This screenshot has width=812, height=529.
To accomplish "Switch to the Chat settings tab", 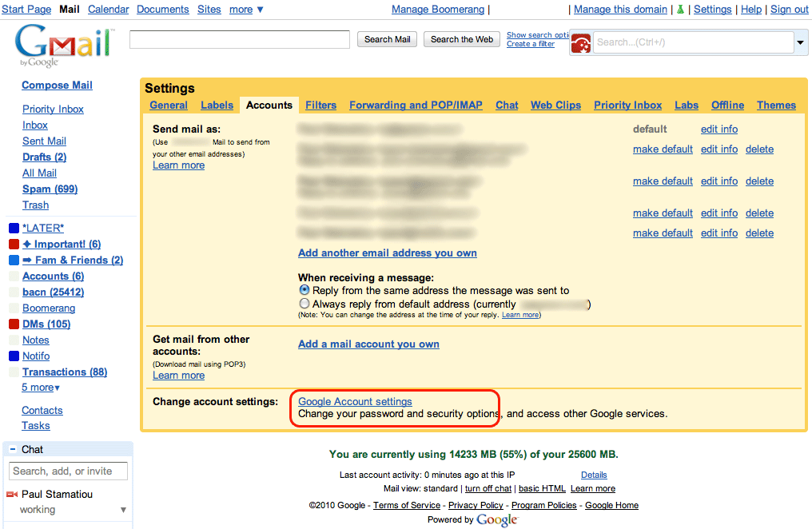I will 507,105.
